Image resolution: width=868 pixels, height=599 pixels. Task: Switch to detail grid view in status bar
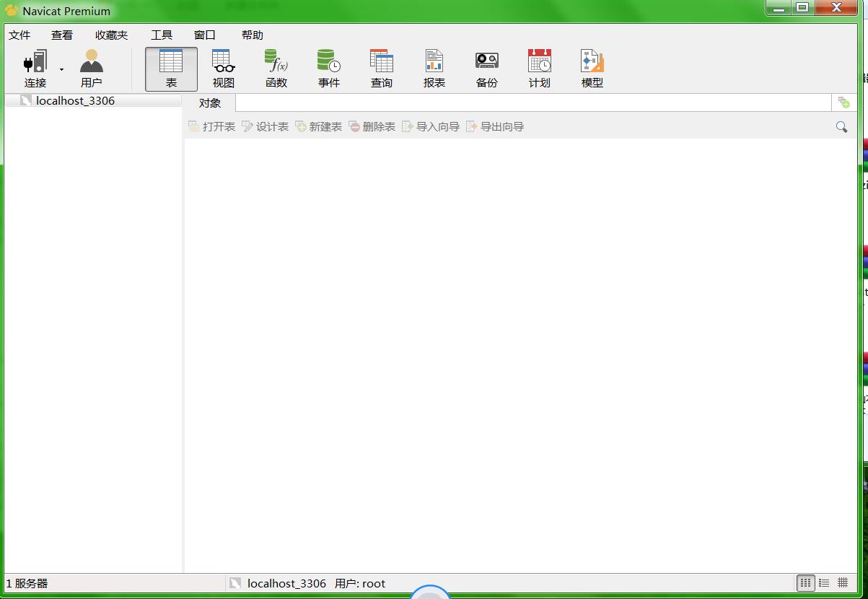[843, 583]
